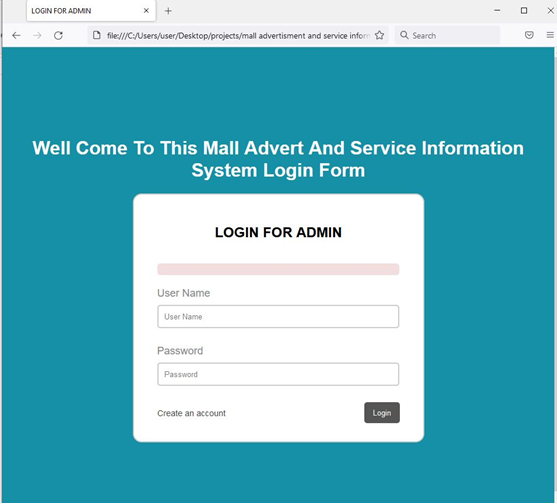Image resolution: width=557 pixels, height=504 pixels.
Task: Select the LOGIN FOR ADMIN browser tab
Action: [91, 11]
